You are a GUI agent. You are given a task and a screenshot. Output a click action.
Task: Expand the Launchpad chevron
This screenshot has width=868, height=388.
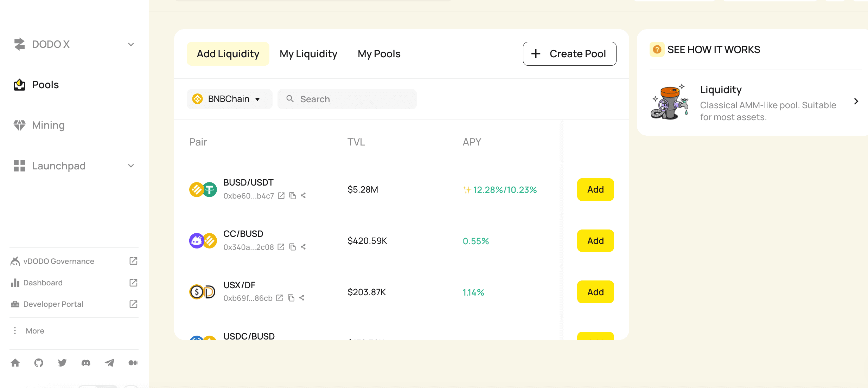(x=131, y=166)
